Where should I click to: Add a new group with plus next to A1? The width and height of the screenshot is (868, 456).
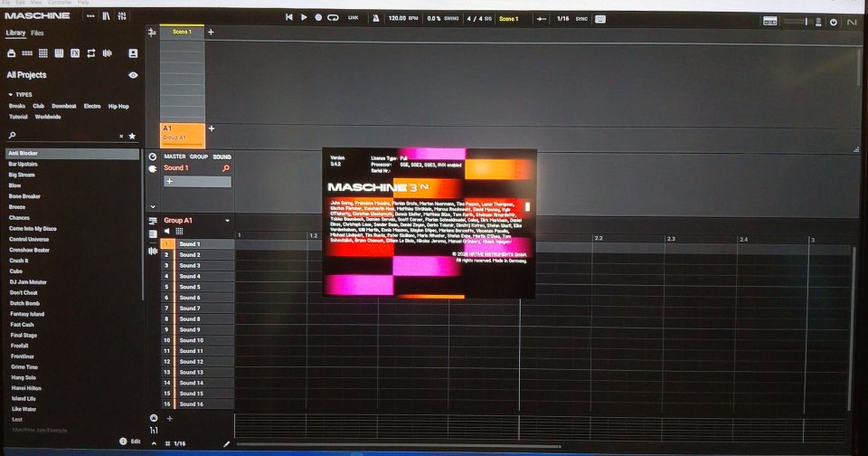(212, 128)
